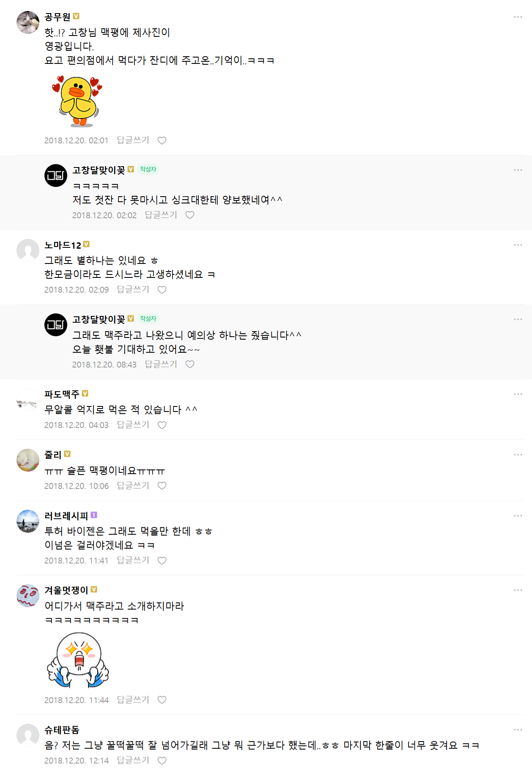Screen dimensions: 532x782
Task: Open more options menu for 공무원's comment
Action: (x=518, y=17)
